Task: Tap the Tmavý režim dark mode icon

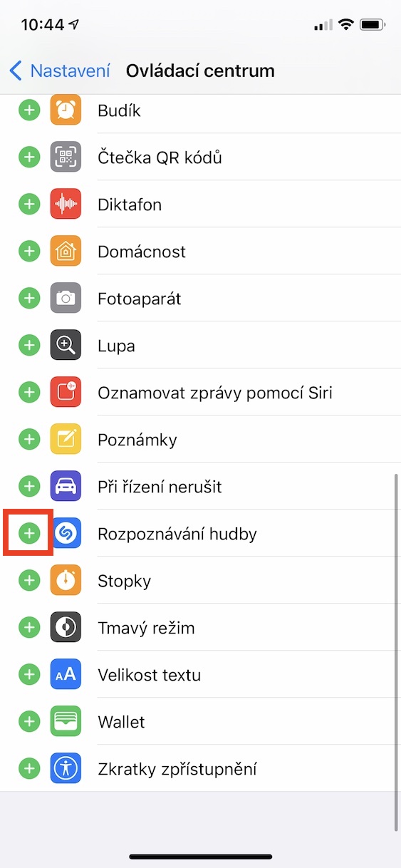Action: pyautogui.click(x=66, y=628)
